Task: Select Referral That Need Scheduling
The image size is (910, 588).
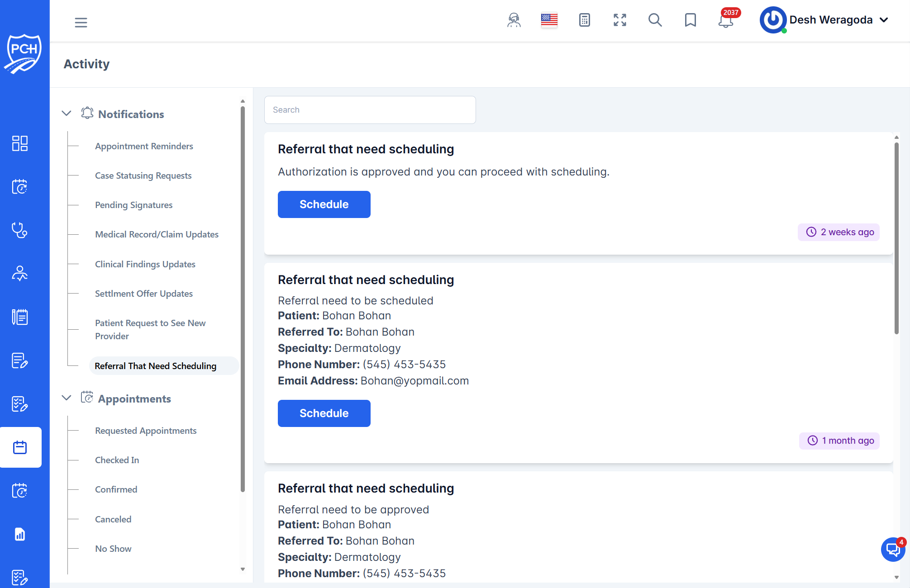Action: (155, 365)
